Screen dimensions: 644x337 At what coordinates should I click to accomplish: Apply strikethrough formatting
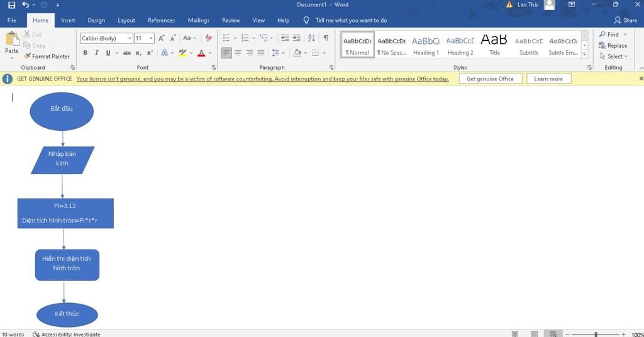click(127, 53)
